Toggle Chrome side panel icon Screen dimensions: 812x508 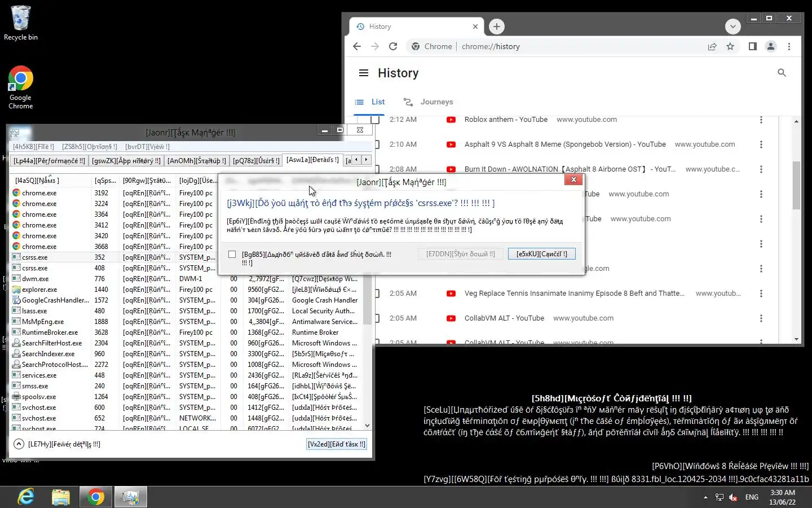click(752, 46)
